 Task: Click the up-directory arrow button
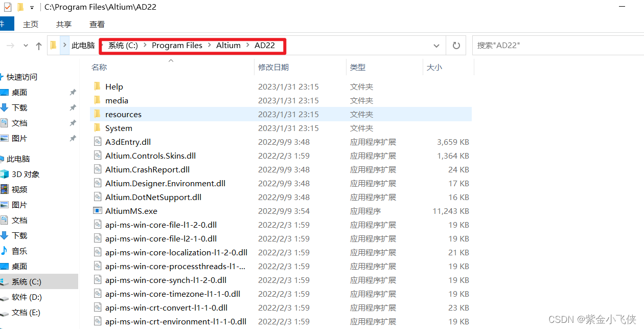point(39,46)
